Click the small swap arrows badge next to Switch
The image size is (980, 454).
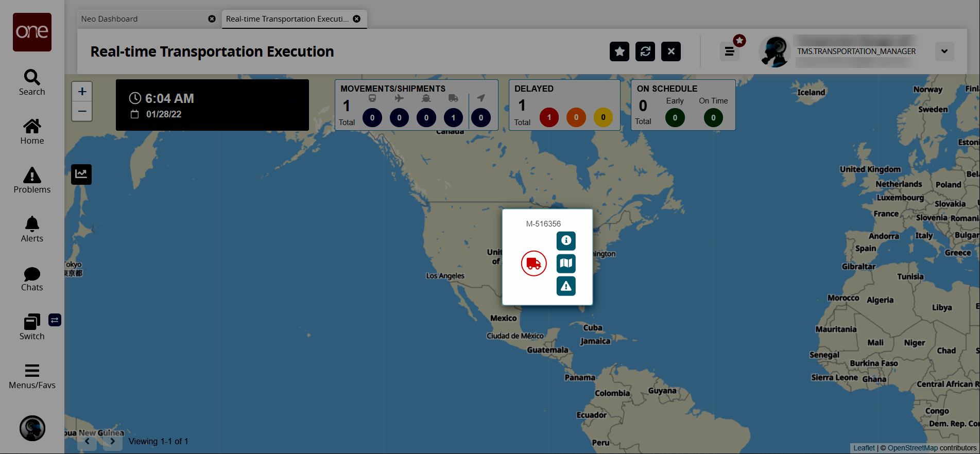point(55,320)
